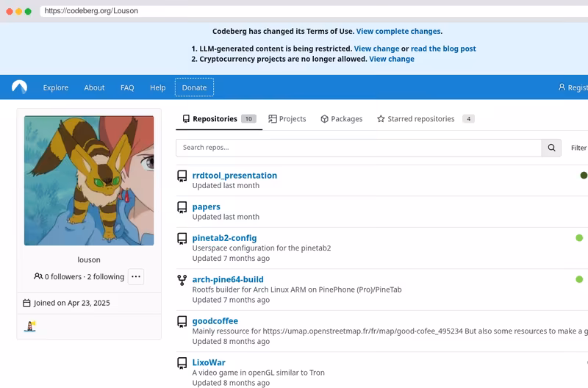Click the 10 count badge on Repositories
Screen dimensions: 588x388
[x=248, y=119]
